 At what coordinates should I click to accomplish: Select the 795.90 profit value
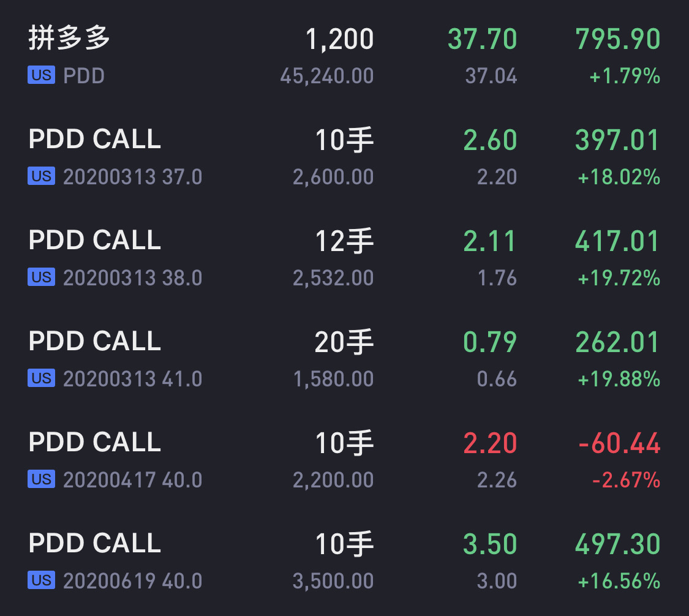(x=618, y=39)
